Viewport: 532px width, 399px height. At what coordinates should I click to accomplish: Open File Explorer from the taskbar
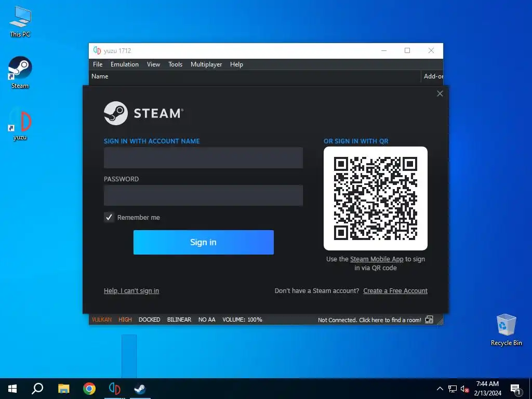tap(63, 389)
